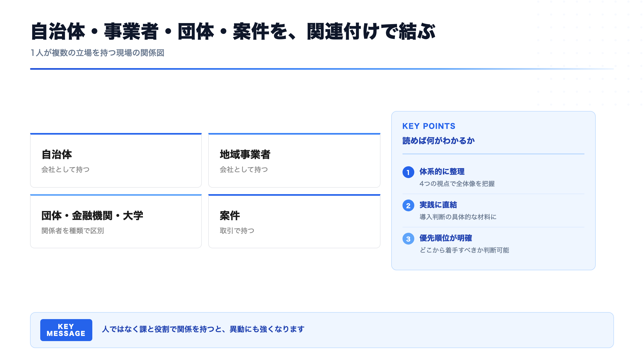Click the numbered circle 1 badge
The image size is (644, 362).
(x=408, y=172)
